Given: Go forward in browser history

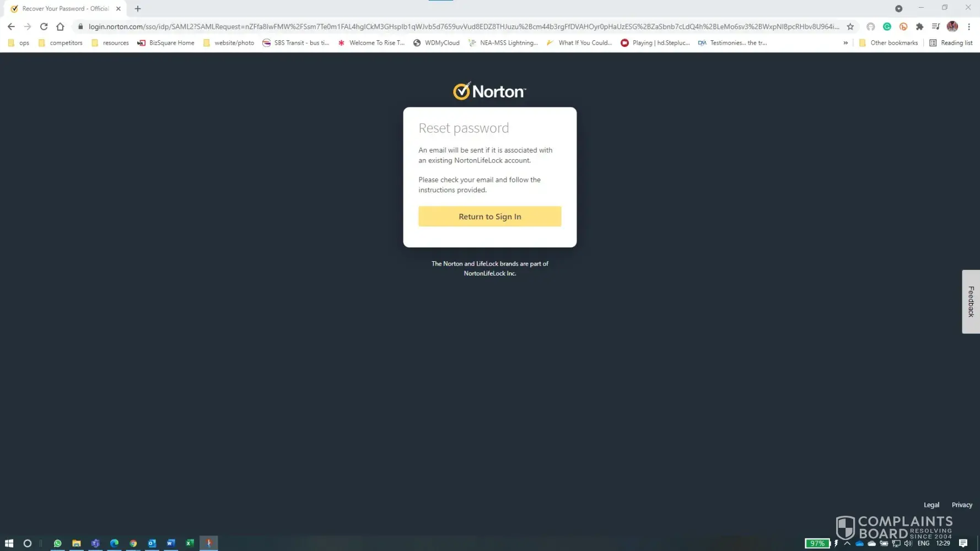Looking at the screenshot, I should click(28, 26).
